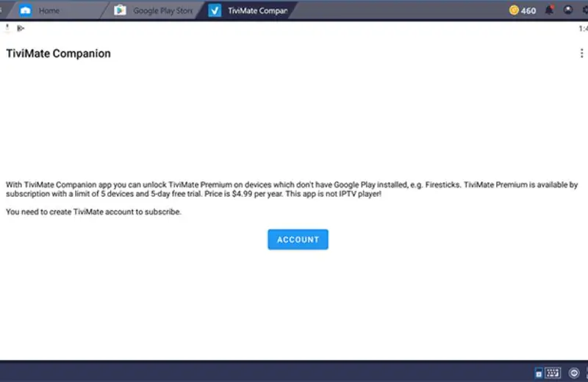Click the play-arrow notification status icon
588x382 pixels.
(21, 29)
